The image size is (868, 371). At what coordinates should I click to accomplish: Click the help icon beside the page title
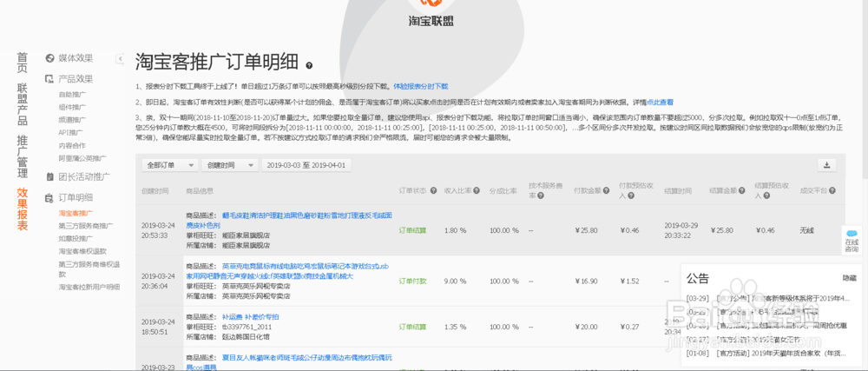[x=309, y=65]
